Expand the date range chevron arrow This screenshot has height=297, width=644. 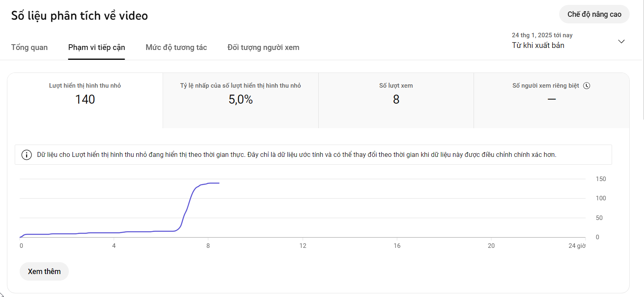621,41
